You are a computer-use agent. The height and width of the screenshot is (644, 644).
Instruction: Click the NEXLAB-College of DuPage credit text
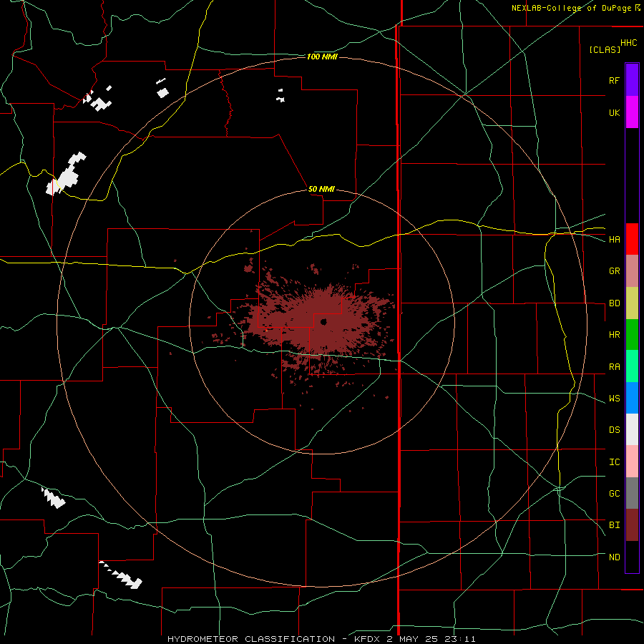click(571, 8)
